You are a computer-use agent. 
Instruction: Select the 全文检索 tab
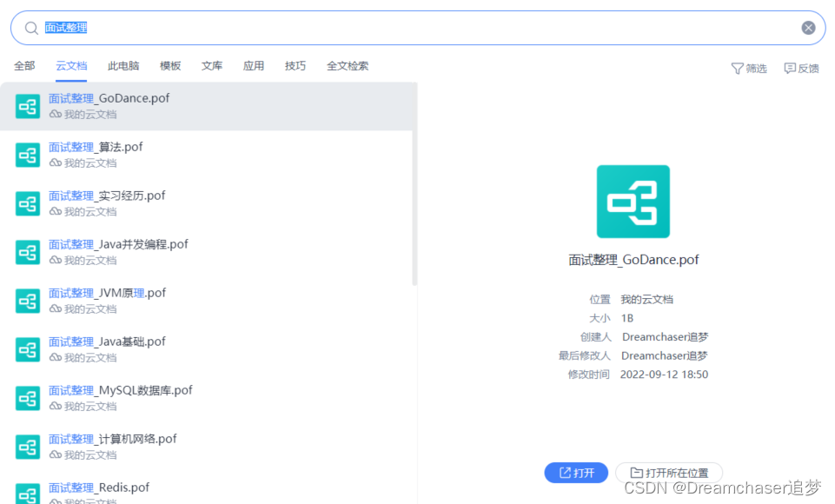coord(348,66)
